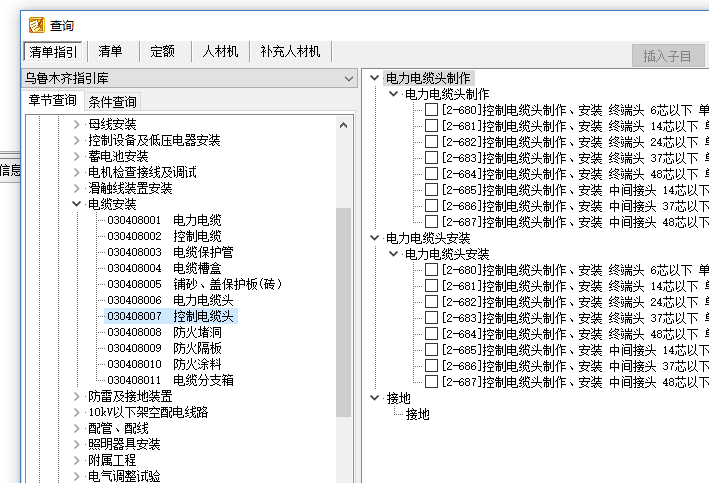709x483 pixels.
Task: Select 030408007 控制电缆头 item
Action: (x=171, y=316)
